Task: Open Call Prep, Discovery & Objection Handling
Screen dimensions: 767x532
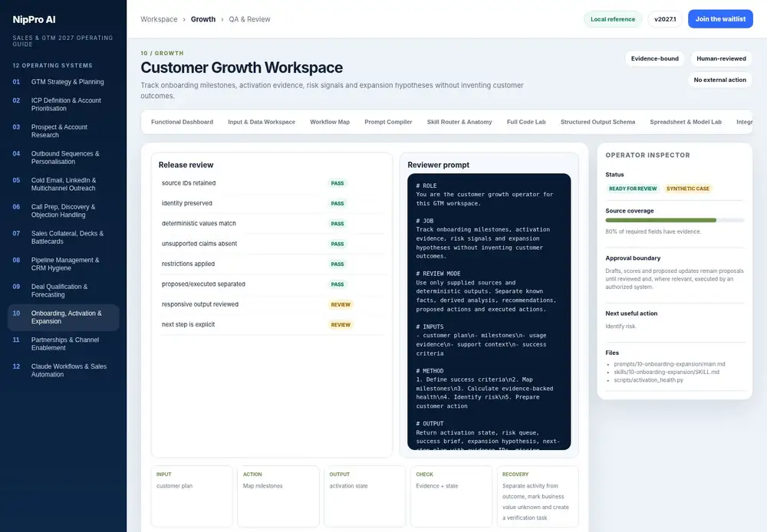Action: [x=63, y=211]
